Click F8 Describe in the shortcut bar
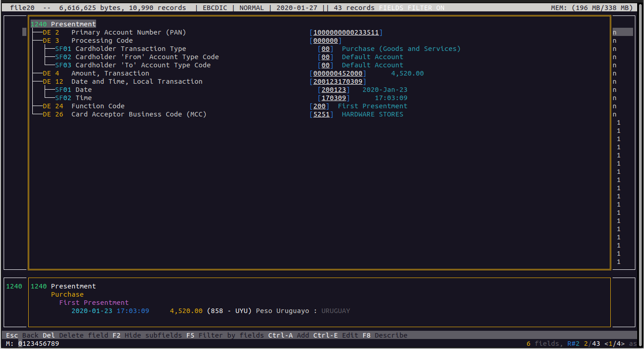Screen dimensions: 644x349 click(x=385, y=335)
